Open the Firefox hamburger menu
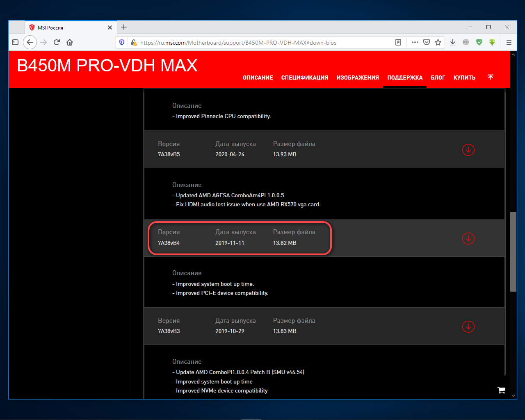525x420 pixels. [x=509, y=42]
